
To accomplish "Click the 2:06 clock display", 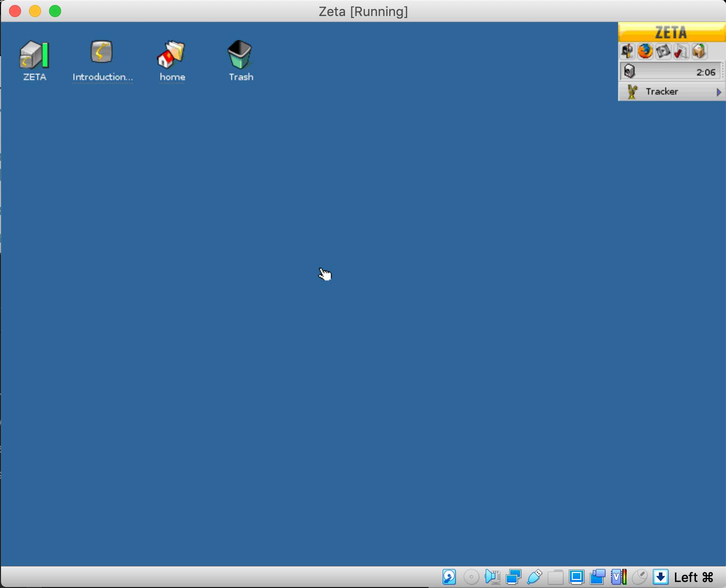I will 705,72.
